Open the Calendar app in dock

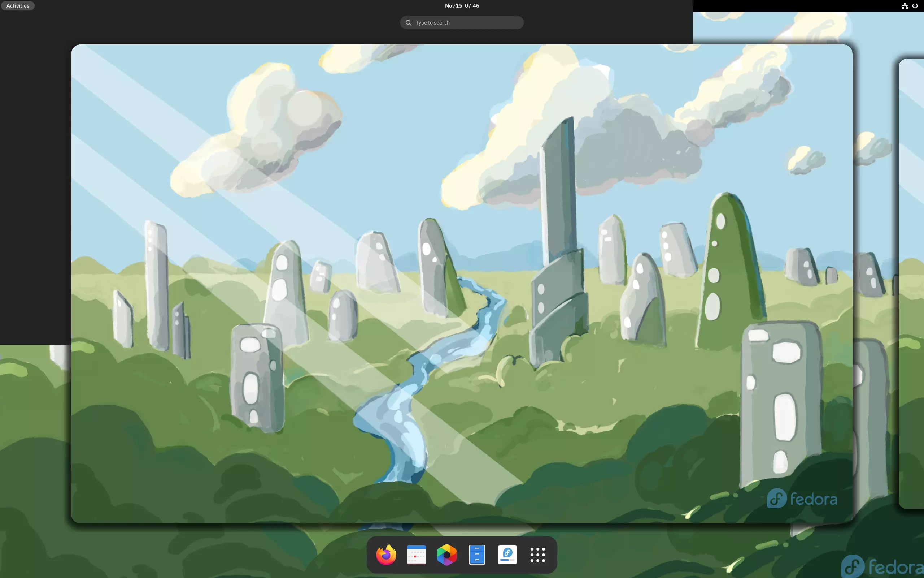point(416,554)
